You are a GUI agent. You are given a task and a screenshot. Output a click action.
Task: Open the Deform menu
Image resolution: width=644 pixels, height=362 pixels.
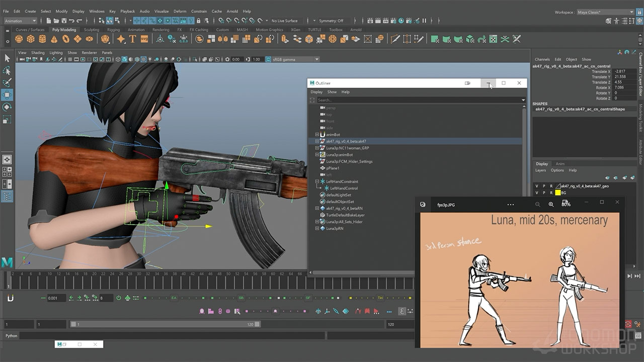(x=180, y=11)
